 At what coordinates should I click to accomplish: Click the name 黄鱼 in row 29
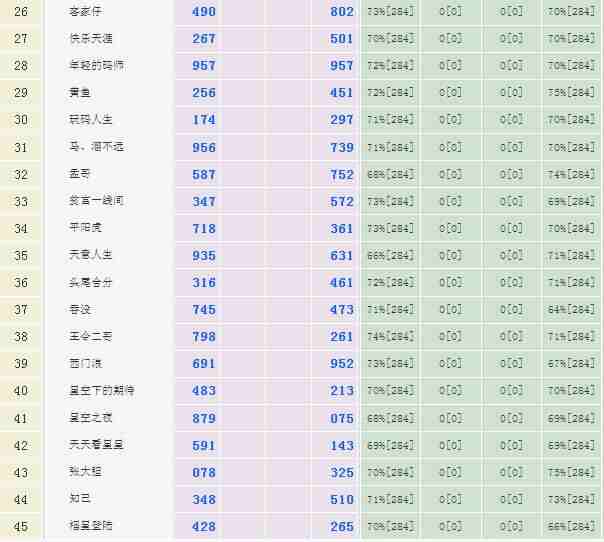[x=80, y=92]
